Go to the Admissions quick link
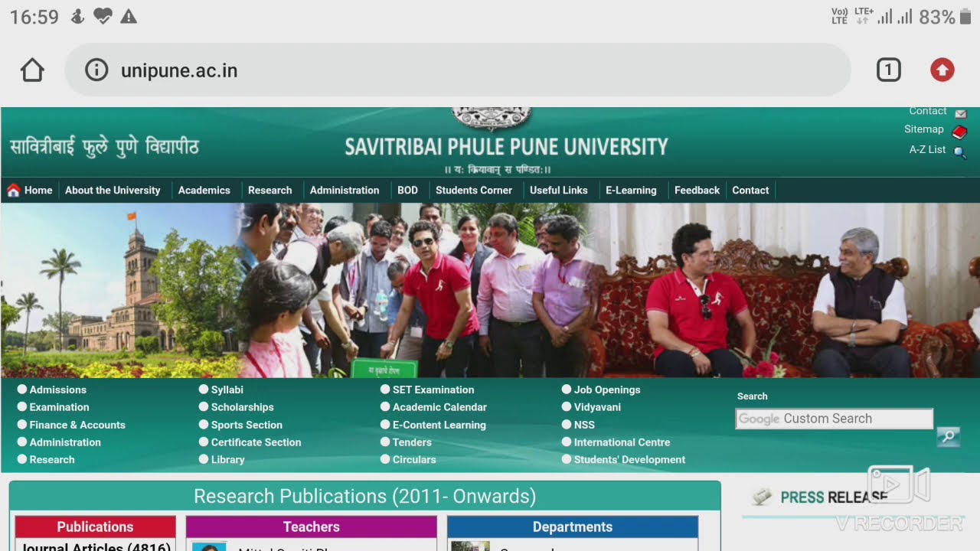 click(58, 390)
